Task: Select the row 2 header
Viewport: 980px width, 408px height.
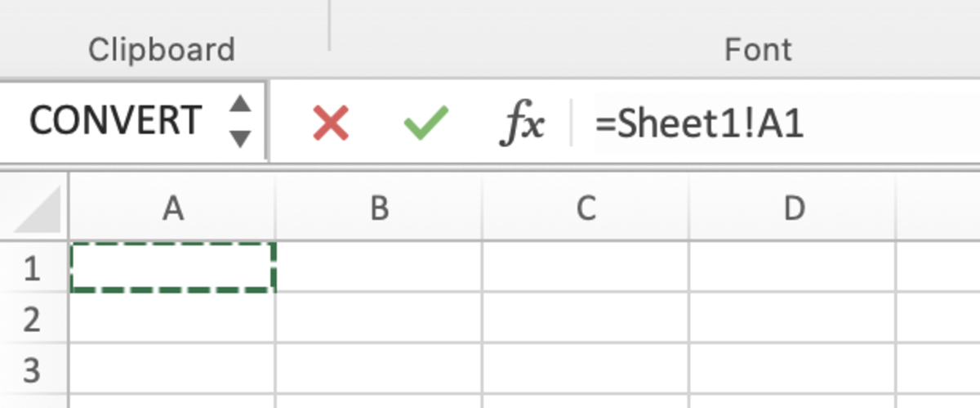Action: 33,319
